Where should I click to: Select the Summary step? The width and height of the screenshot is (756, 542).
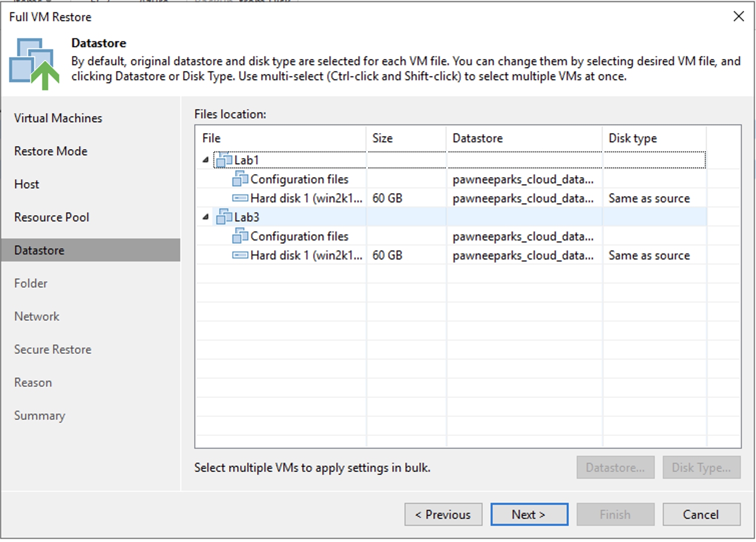(x=40, y=416)
